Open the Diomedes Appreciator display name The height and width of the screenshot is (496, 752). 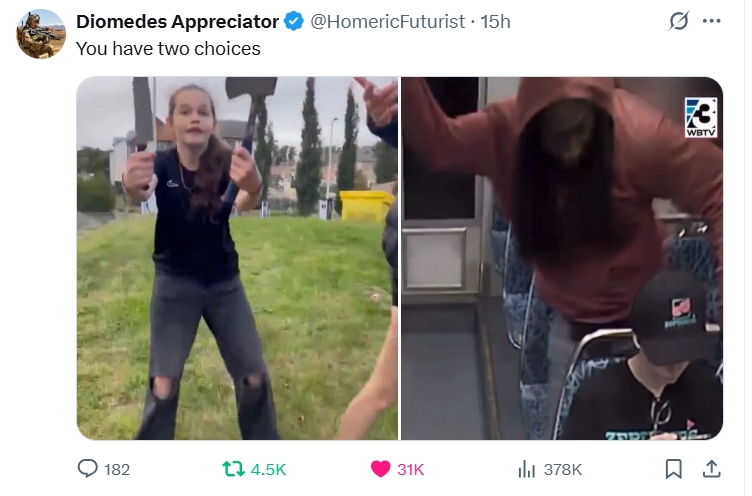[177, 22]
